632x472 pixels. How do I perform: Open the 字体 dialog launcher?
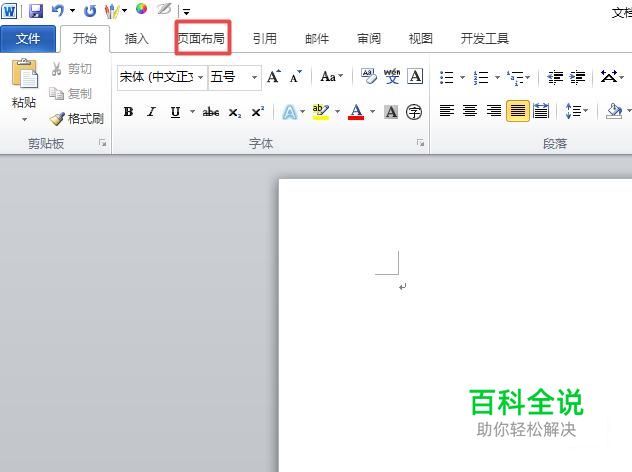tap(420, 143)
